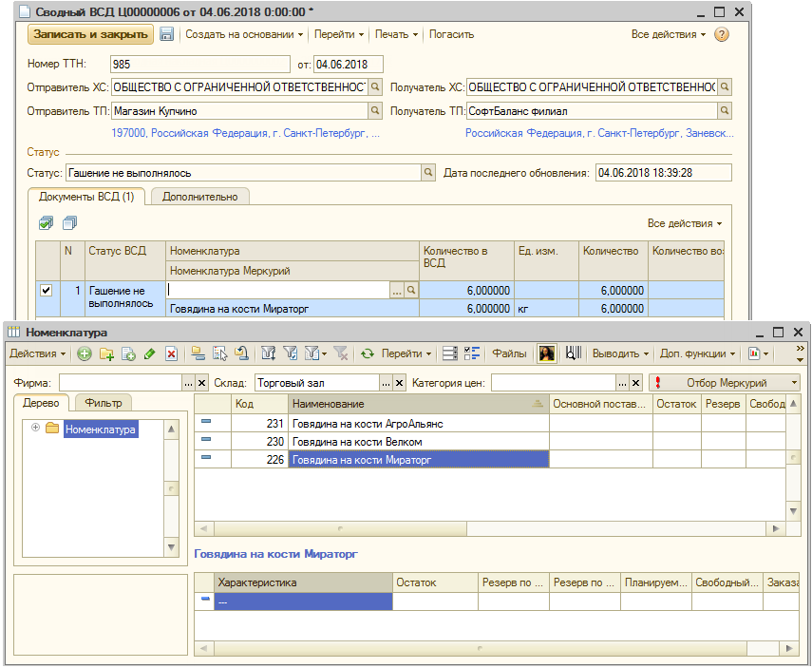Viewport: 812px width, 668px height.
Task: Click list view mode icon
Action: (450, 353)
